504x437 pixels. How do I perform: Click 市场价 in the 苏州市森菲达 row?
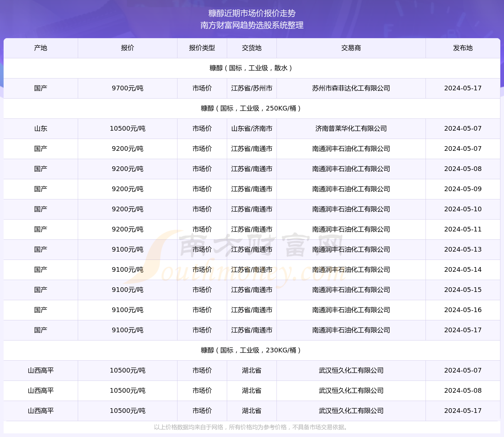(x=202, y=88)
